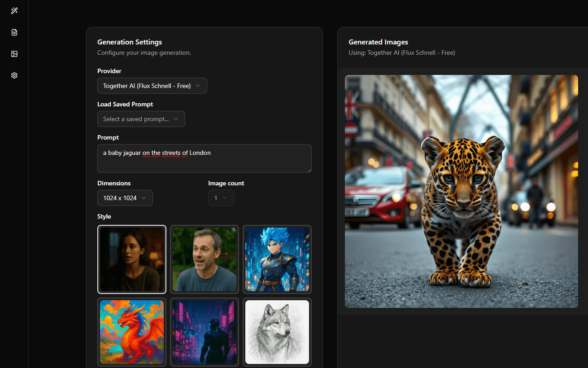Open the image generation wand tool in sidebar

pyautogui.click(x=14, y=11)
